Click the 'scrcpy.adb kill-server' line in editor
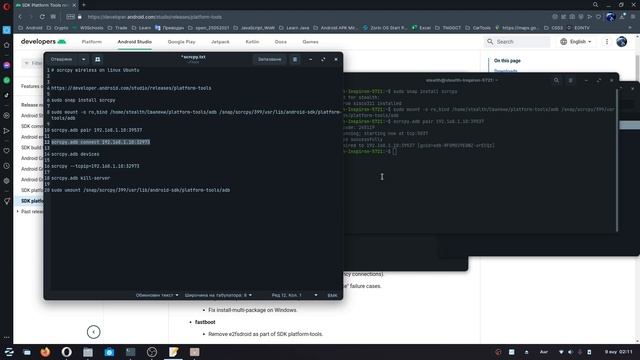 80,178
